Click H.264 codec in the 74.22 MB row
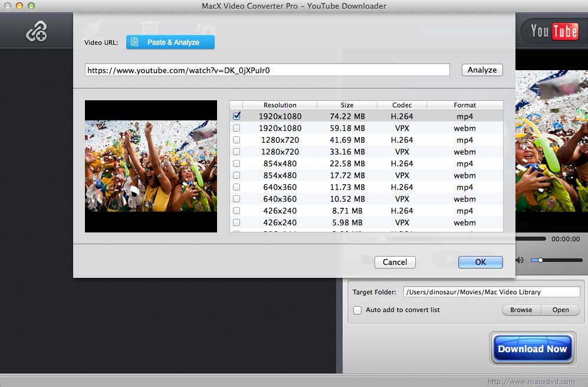Image resolution: width=588 pixels, height=387 pixels. click(402, 116)
